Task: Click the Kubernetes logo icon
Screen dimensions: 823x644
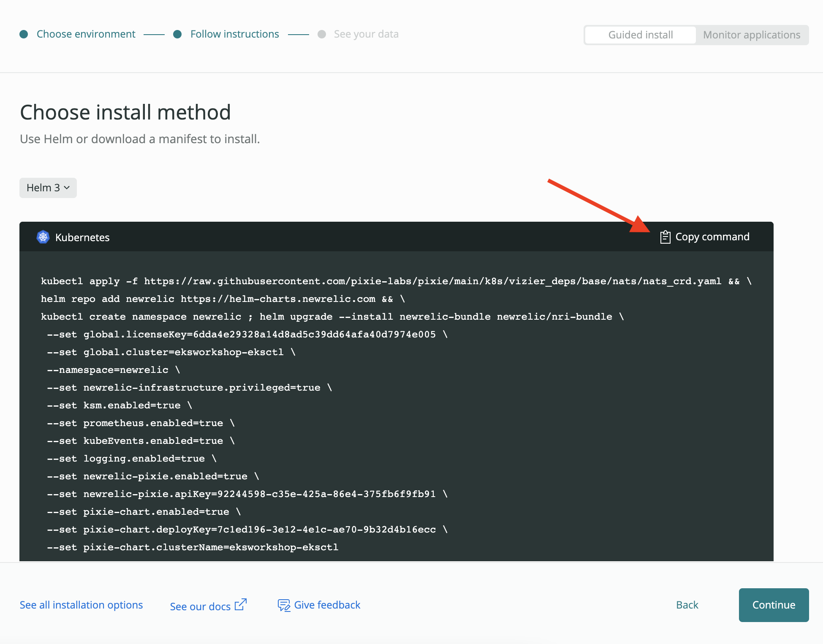Action: click(x=43, y=237)
